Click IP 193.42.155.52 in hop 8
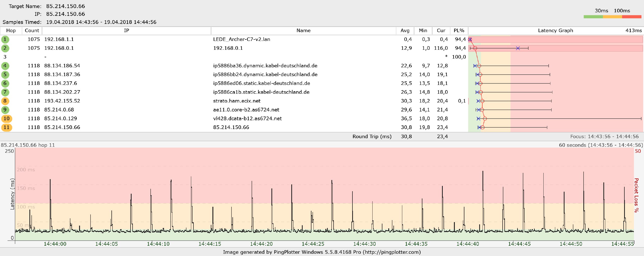This screenshot has width=644, height=256. click(62, 101)
